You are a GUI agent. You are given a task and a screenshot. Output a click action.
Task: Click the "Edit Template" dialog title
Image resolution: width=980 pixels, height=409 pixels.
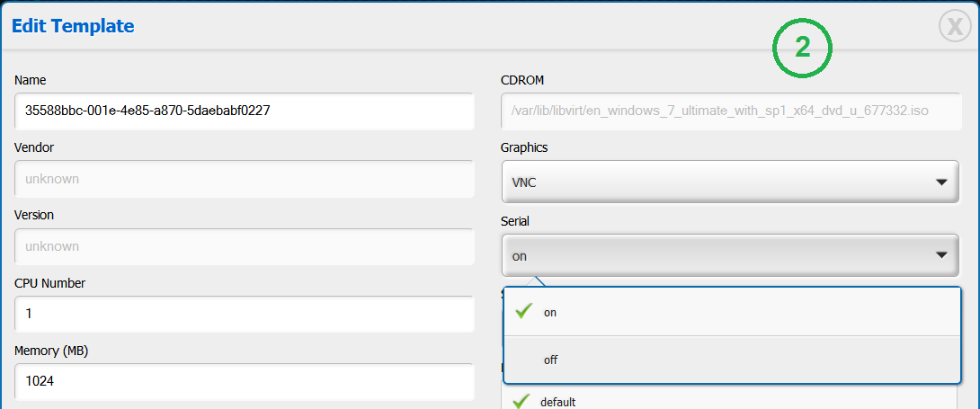coord(73,26)
